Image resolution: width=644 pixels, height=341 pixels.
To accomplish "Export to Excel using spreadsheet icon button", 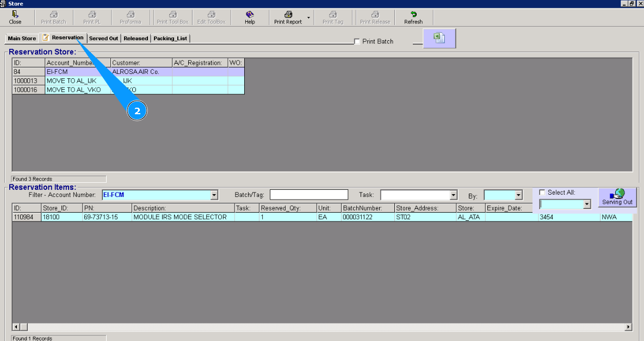I will (x=439, y=38).
